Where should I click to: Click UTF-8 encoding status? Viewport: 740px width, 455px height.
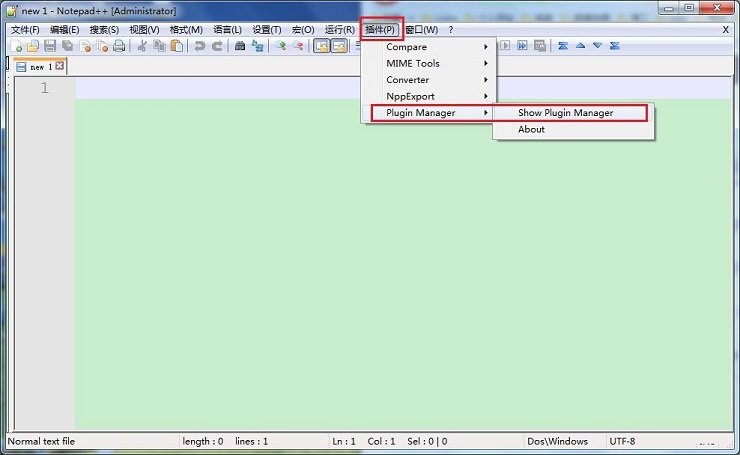[x=622, y=441]
